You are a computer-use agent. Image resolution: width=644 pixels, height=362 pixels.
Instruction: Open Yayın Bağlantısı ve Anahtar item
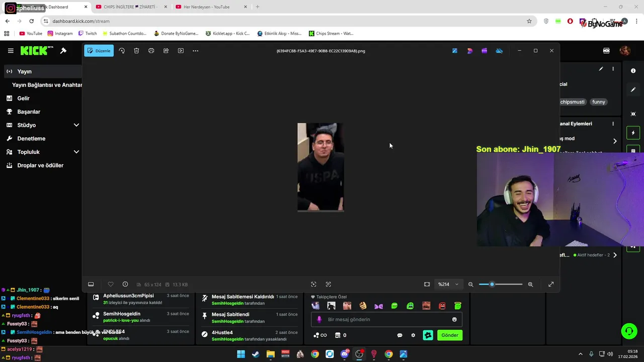click(47, 85)
